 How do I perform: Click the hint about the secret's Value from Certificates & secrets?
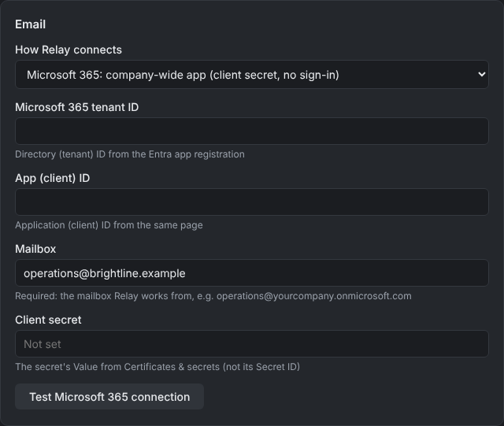157,367
